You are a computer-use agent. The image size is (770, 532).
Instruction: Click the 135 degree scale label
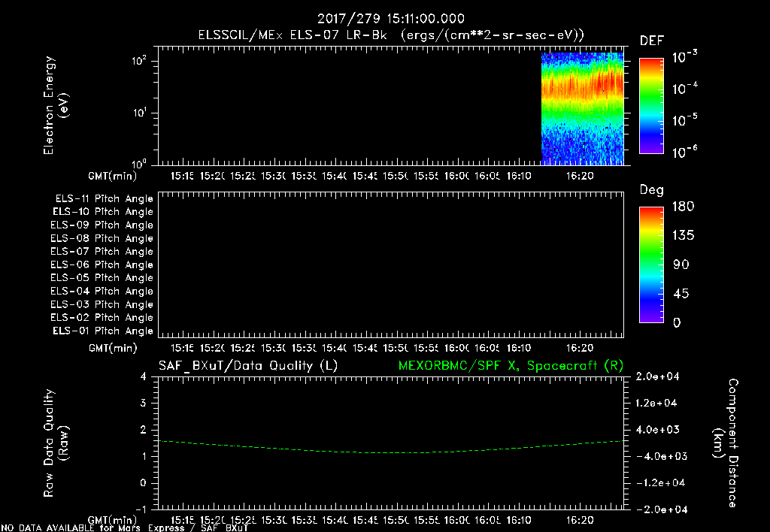click(683, 235)
